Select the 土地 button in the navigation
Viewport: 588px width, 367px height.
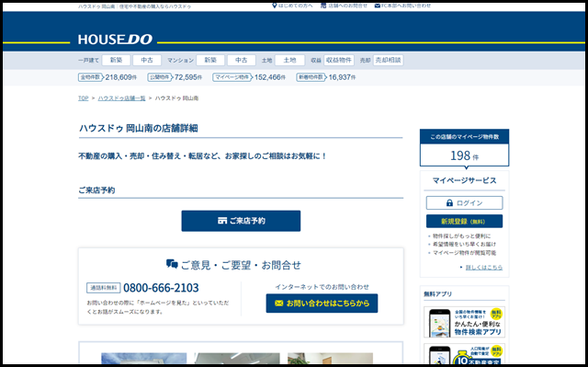pyautogui.click(x=289, y=60)
